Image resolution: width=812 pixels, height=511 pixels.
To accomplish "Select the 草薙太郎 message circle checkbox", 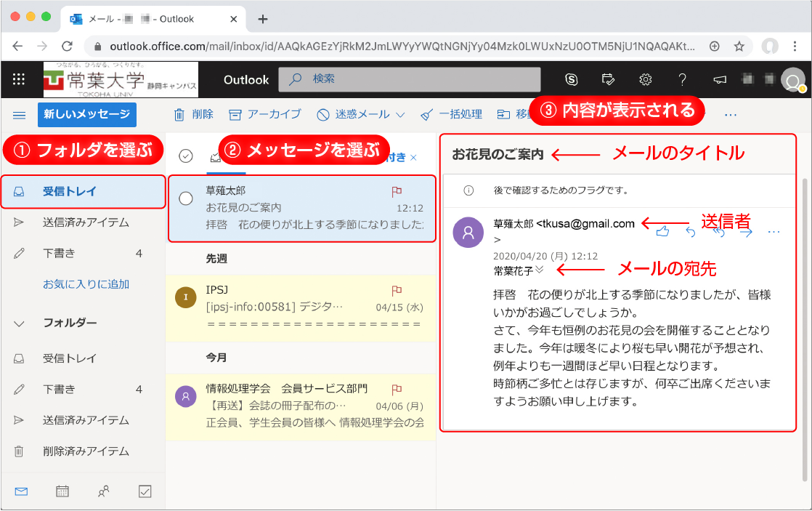I will [185, 198].
